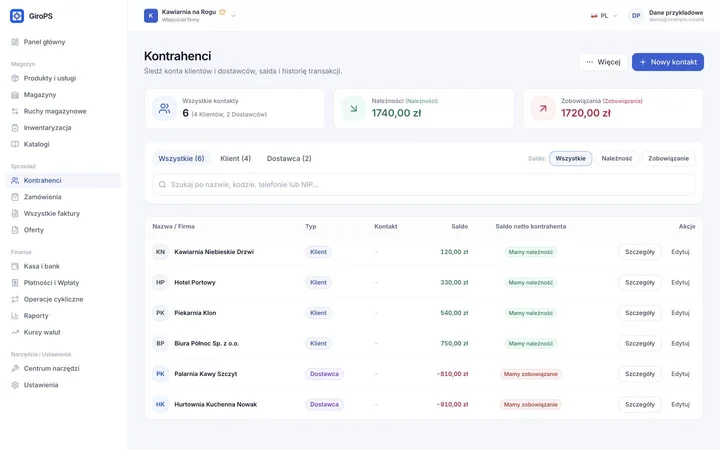Click Mamy zobowiązanie badge for Palarnia Kawy Szczyt
This screenshot has width=720, height=450.
click(x=530, y=374)
